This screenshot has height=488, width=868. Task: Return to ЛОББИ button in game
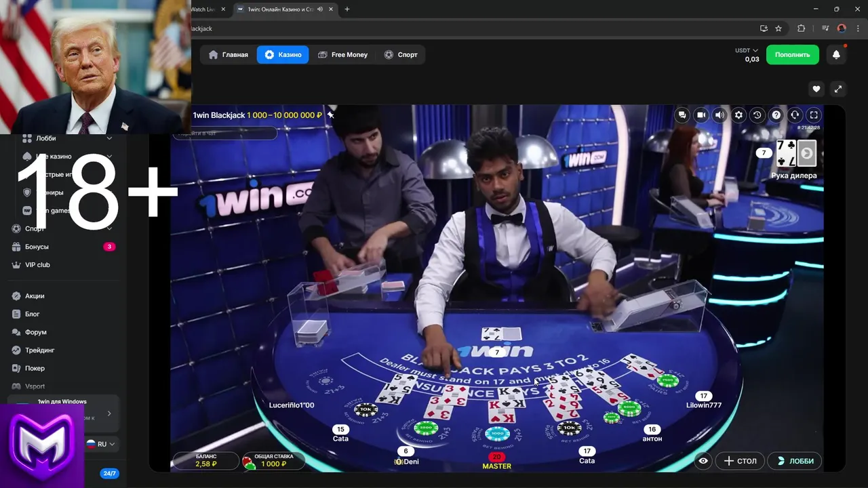(795, 461)
